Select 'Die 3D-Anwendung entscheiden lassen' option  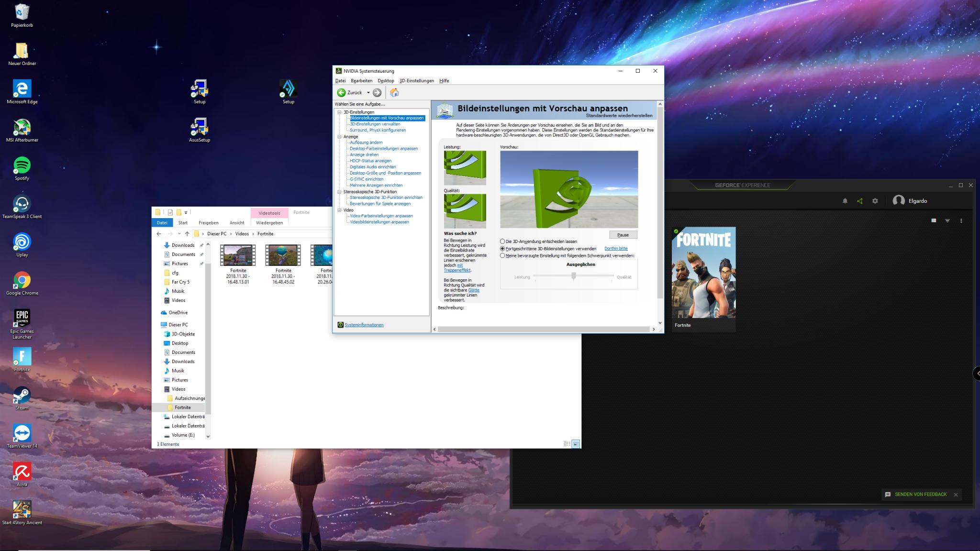click(502, 242)
